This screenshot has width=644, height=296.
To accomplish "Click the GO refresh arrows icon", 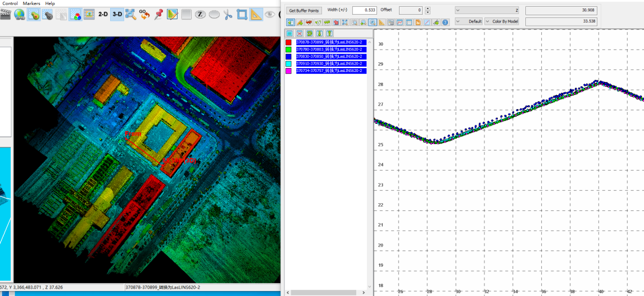I will point(144,15).
